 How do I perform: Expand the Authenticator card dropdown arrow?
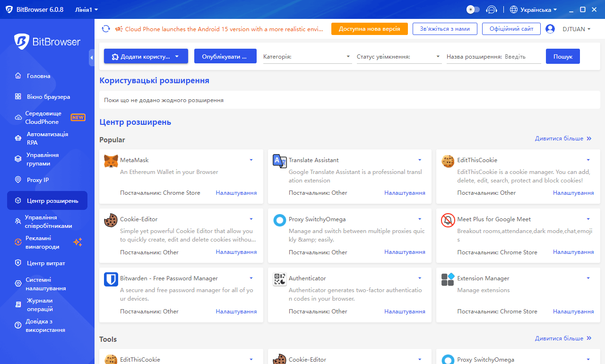click(x=420, y=278)
